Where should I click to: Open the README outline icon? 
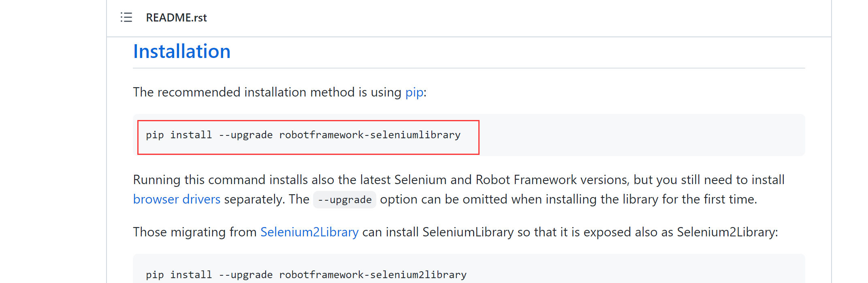pyautogui.click(x=126, y=17)
